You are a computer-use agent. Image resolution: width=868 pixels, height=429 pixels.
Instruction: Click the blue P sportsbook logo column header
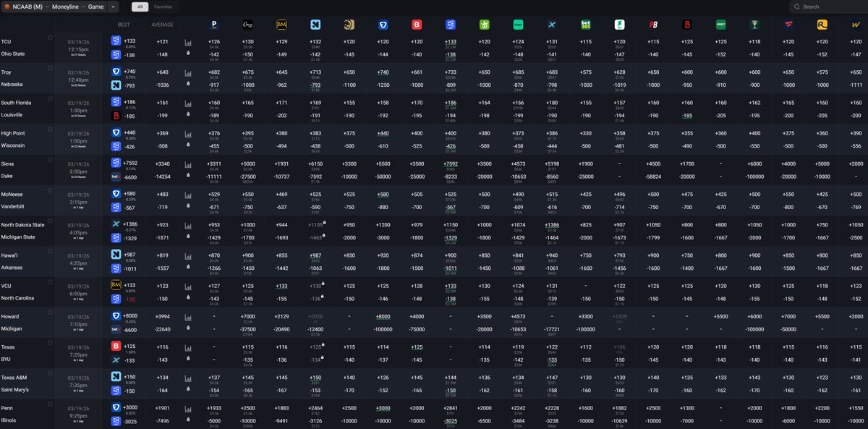214,25
